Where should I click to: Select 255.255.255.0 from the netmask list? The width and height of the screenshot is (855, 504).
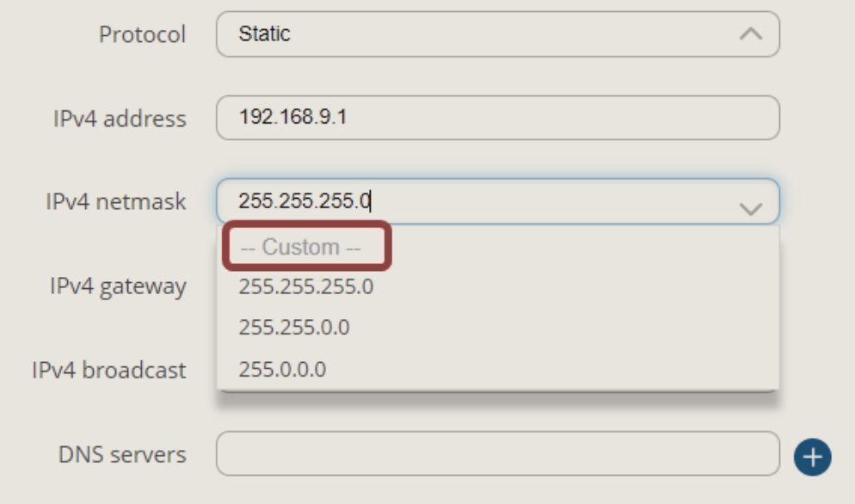click(x=306, y=287)
